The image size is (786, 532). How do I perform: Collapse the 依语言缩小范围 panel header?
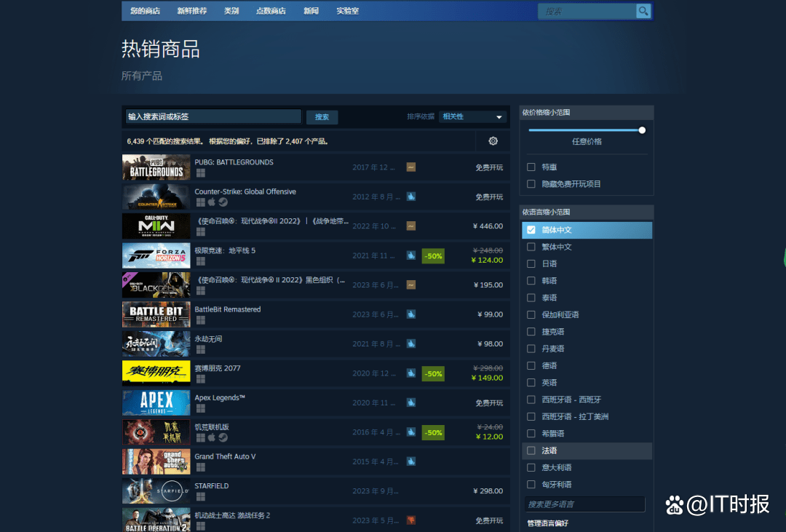pyautogui.click(x=587, y=212)
